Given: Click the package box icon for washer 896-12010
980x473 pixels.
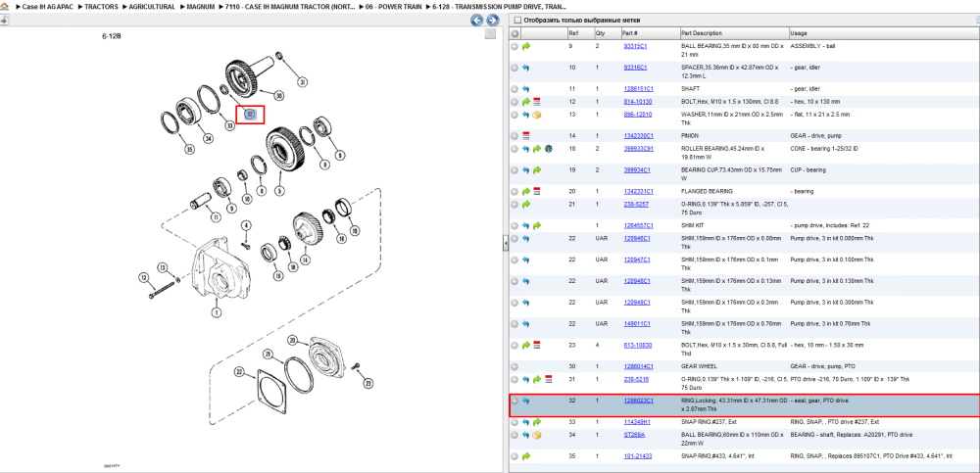Looking at the screenshot, I should pyautogui.click(x=537, y=115).
